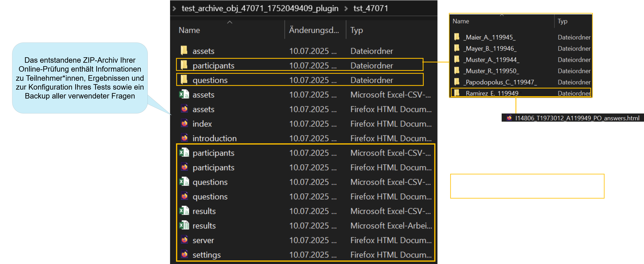Image resolution: width=644 pixels, height=264 pixels.
Task: Click the _Muster_R._119950_ folder icon
Action: tap(457, 71)
